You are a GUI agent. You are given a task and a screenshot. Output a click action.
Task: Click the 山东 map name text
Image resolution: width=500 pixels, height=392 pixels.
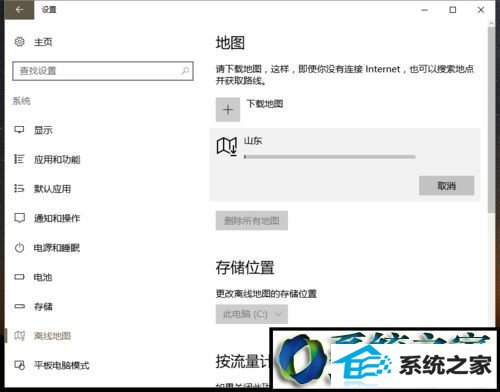point(253,141)
